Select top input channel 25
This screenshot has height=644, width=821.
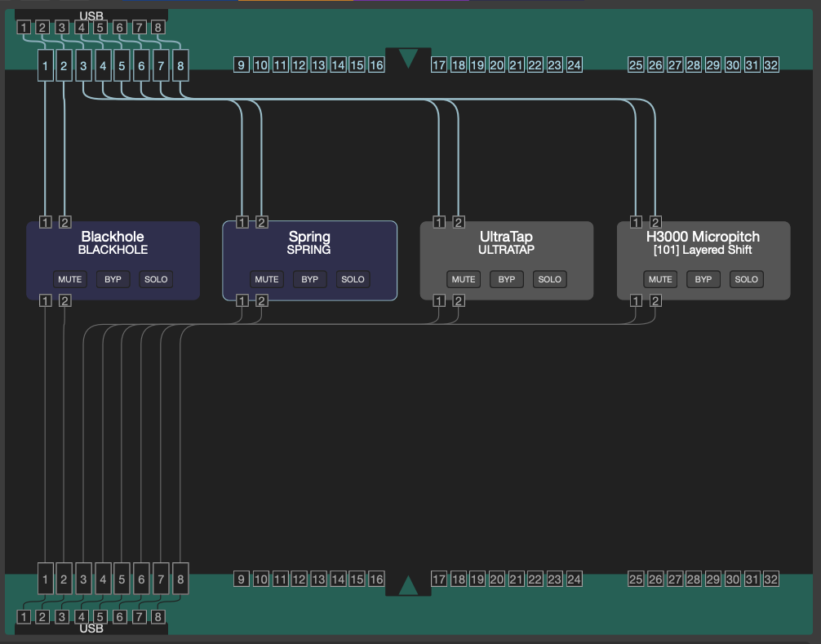coord(636,65)
